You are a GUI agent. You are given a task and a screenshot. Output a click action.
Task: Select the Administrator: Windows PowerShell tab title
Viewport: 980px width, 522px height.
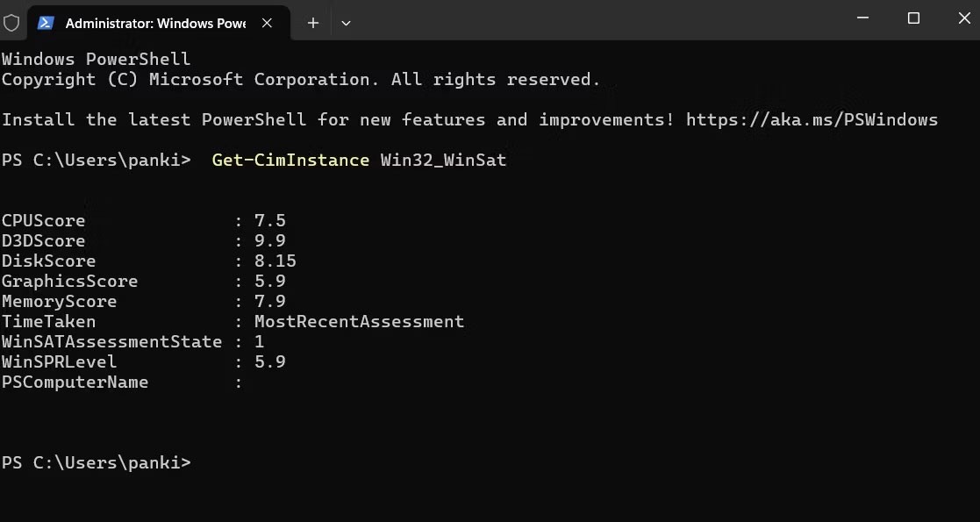[155, 23]
